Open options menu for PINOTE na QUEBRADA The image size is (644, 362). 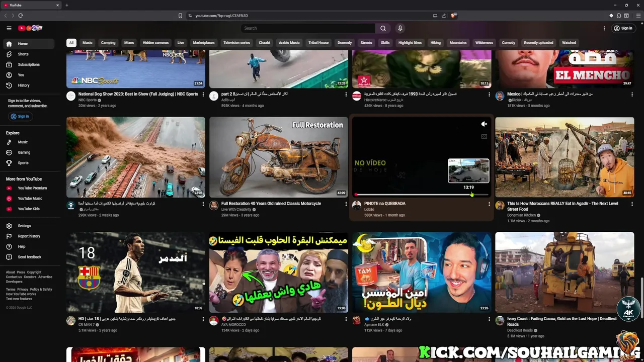pos(489,204)
